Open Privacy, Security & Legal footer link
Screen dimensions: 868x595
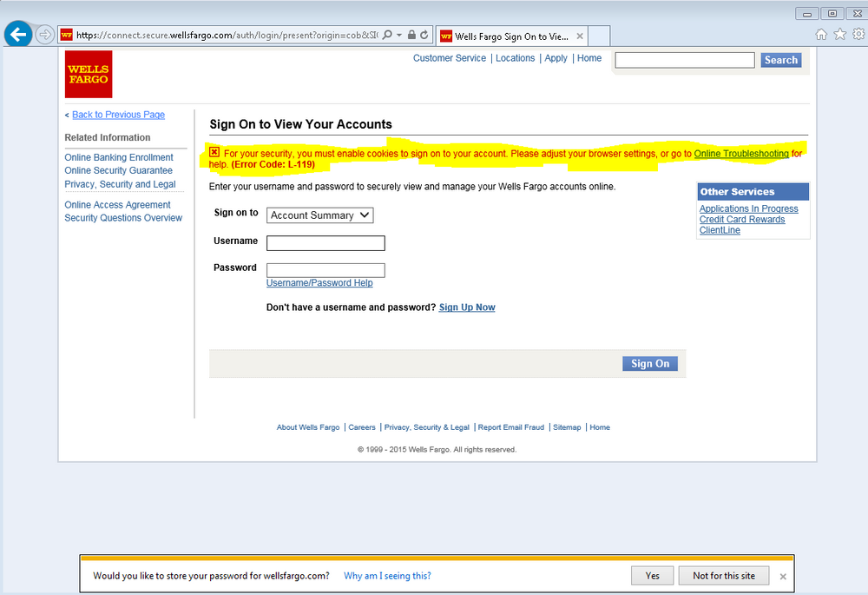point(427,427)
